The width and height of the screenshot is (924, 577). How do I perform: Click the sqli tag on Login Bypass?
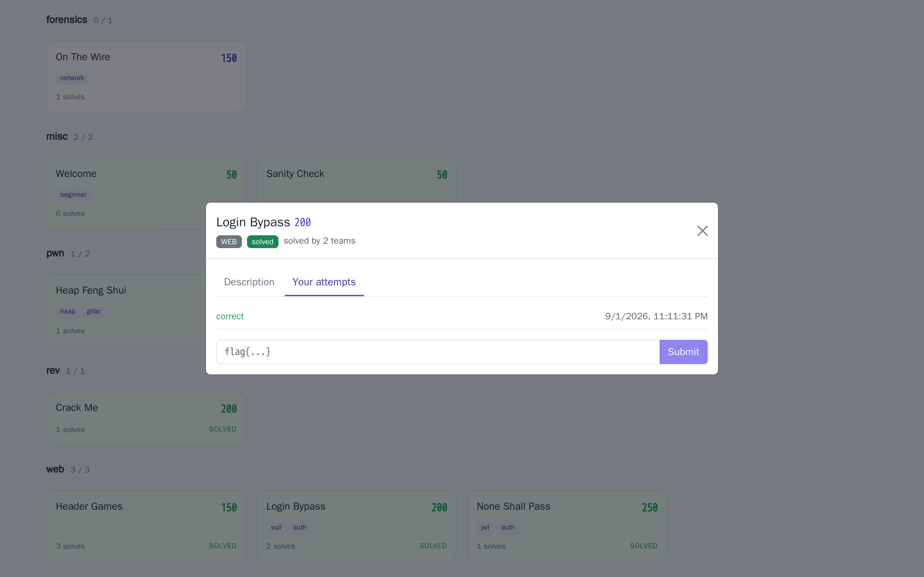pyautogui.click(x=276, y=527)
